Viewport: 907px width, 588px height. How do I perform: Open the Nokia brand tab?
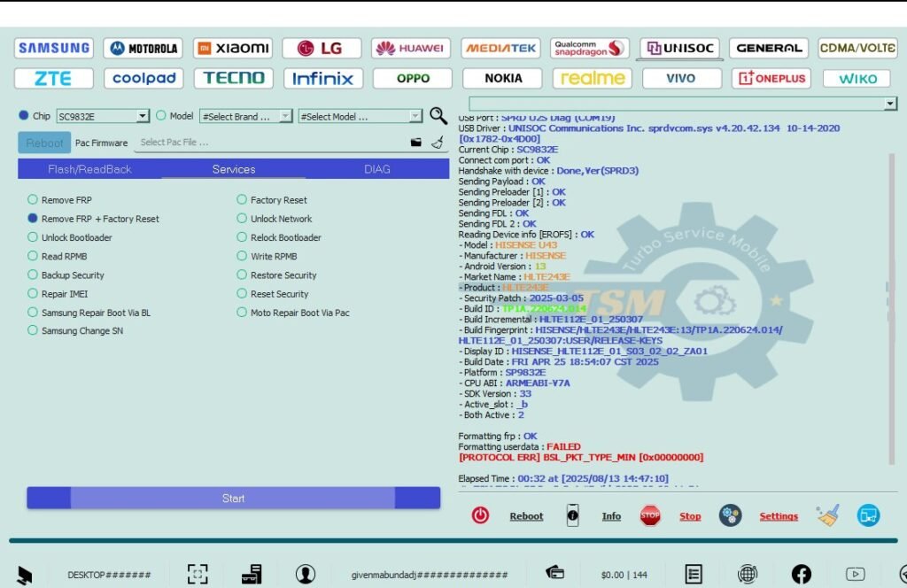[x=503, y=78]
